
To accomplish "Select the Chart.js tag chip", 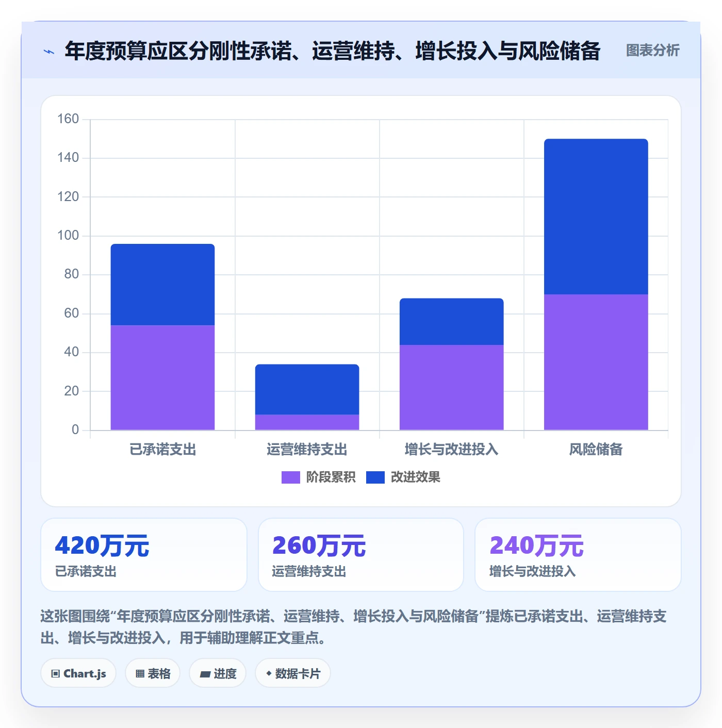I will tap(78, 673).
